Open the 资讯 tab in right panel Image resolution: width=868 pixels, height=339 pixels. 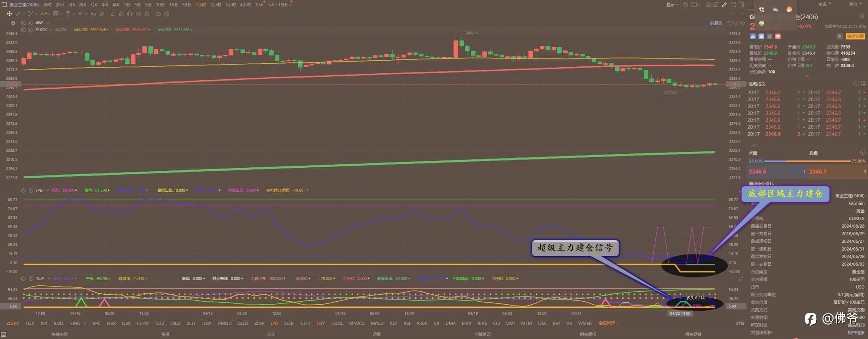822,4
